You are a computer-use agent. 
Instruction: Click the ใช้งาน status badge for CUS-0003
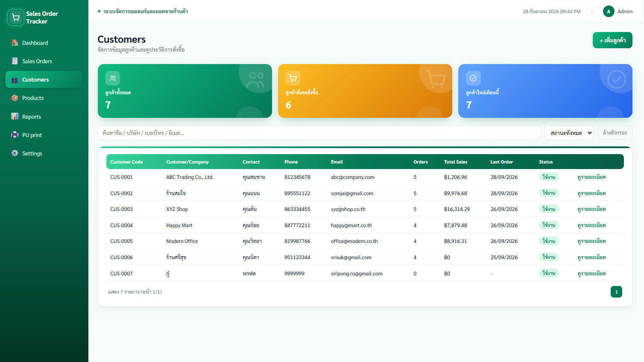[549, 209]
